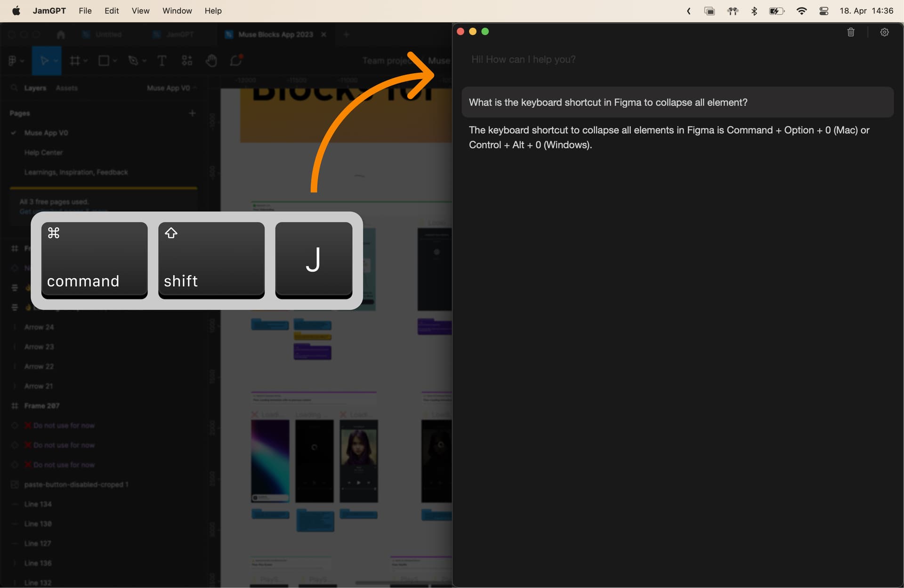
Task: Click the answer mentioning Command + Option + 0
Action: point(669,137)
